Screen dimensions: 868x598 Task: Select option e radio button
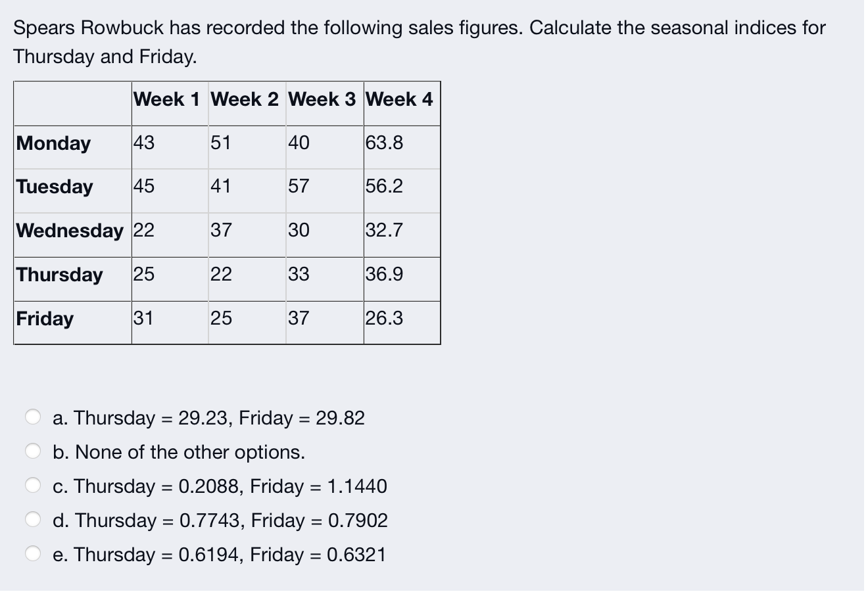coord(33,553)
